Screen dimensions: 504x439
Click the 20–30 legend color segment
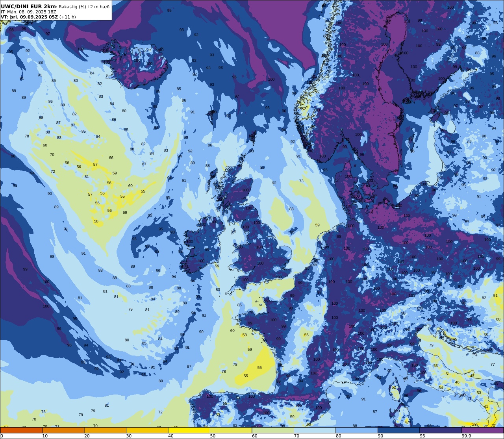[x=105, y=430]
